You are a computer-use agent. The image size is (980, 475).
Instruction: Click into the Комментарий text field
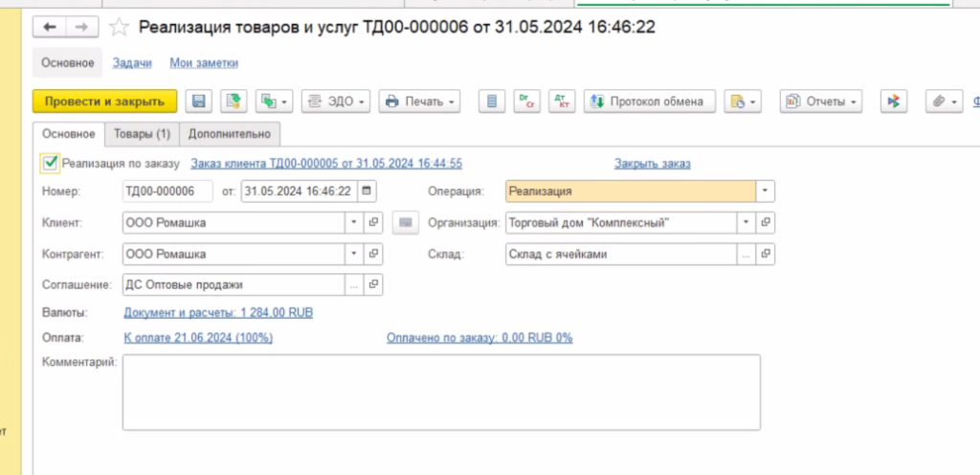tap(440, 392)
